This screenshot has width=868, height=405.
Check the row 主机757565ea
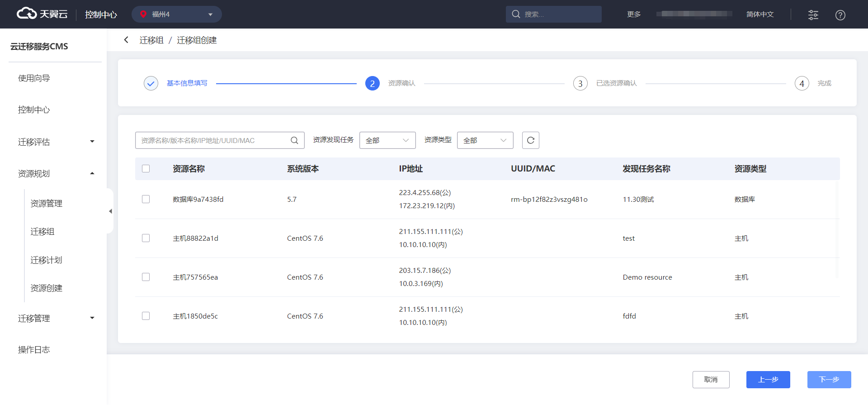coord(146,277)
